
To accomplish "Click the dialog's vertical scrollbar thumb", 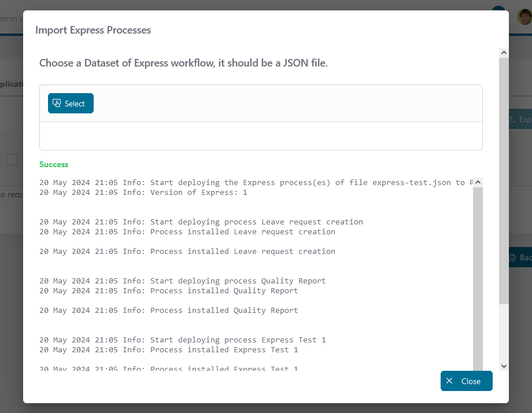I will [x=504, y=181].
